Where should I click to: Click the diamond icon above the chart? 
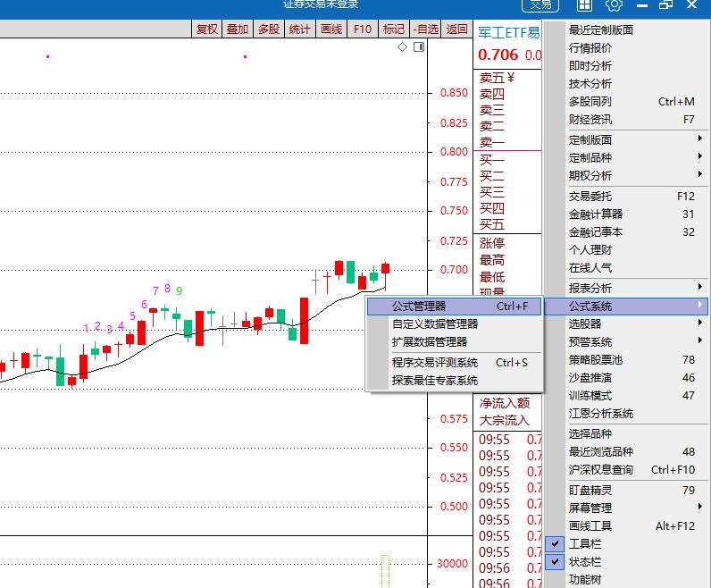click(x=402, y=46)
